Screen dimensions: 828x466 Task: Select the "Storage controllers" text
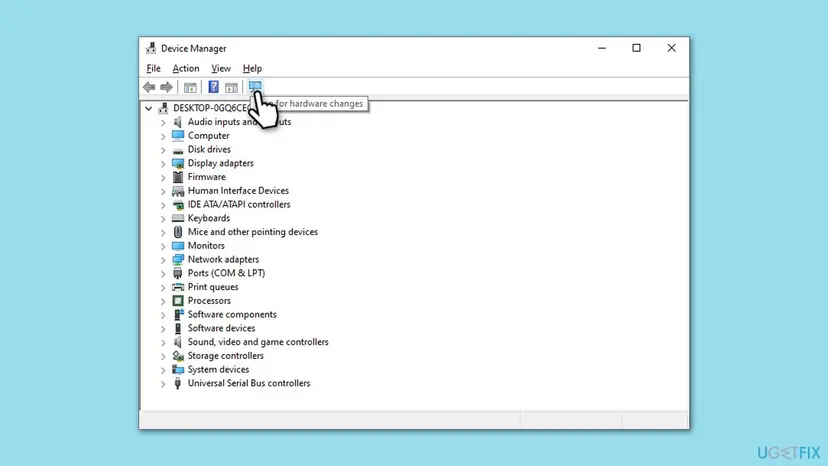(225, 356)
